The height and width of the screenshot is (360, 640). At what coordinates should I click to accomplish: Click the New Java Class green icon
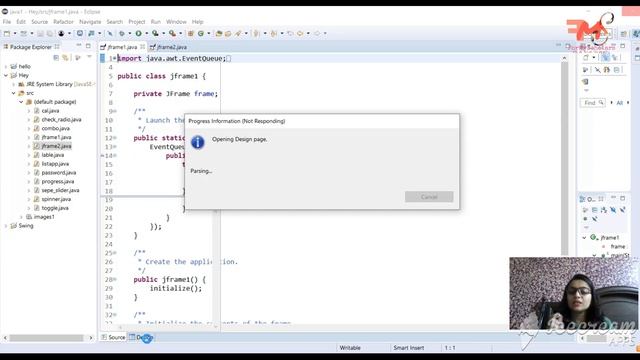(x=201, y=33)
